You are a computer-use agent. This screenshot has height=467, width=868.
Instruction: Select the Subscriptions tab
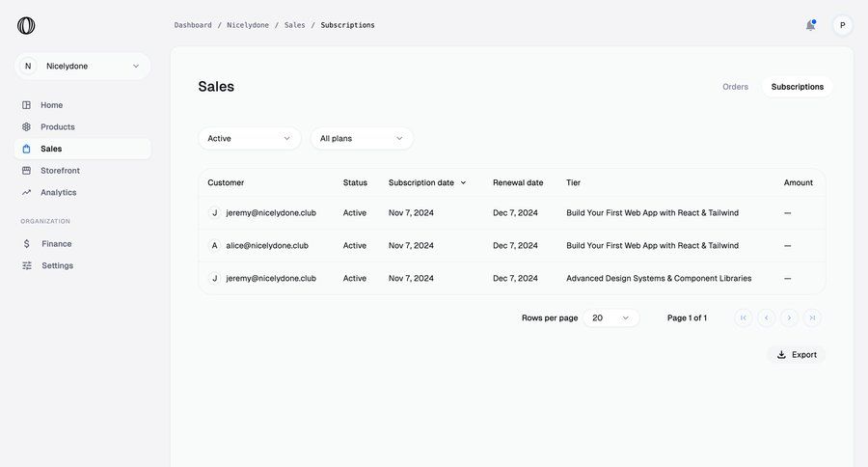click(797, 87)
